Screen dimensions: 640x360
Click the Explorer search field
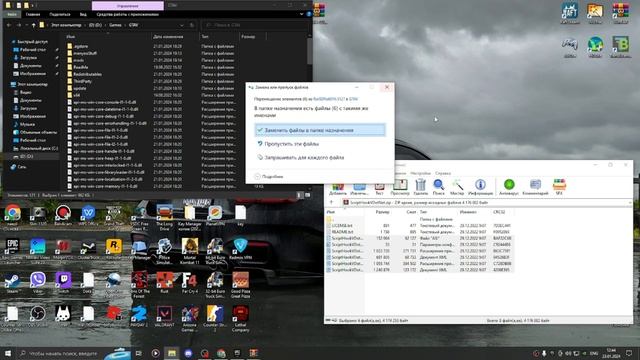pos(255,25)
